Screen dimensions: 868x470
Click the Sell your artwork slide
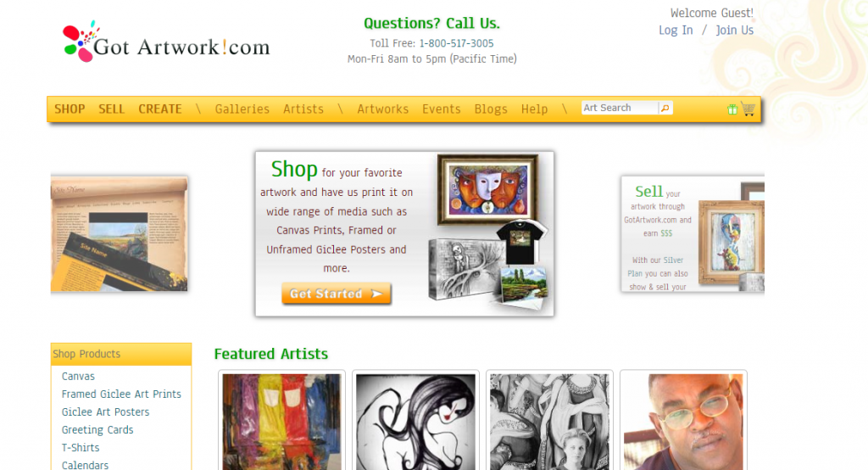(693, 233)
